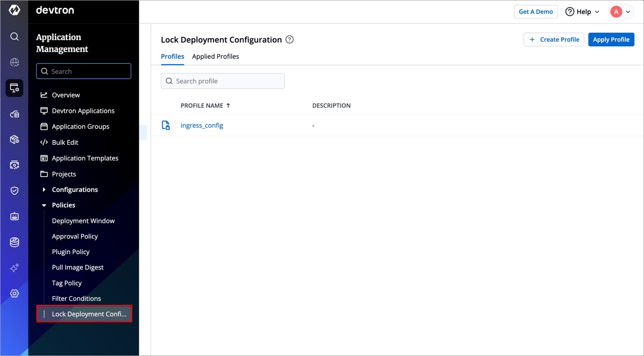Screen dimensions: 644x356
Task: Click help icon beside Lock Deployment Configuration title
Action: [290, 40]
